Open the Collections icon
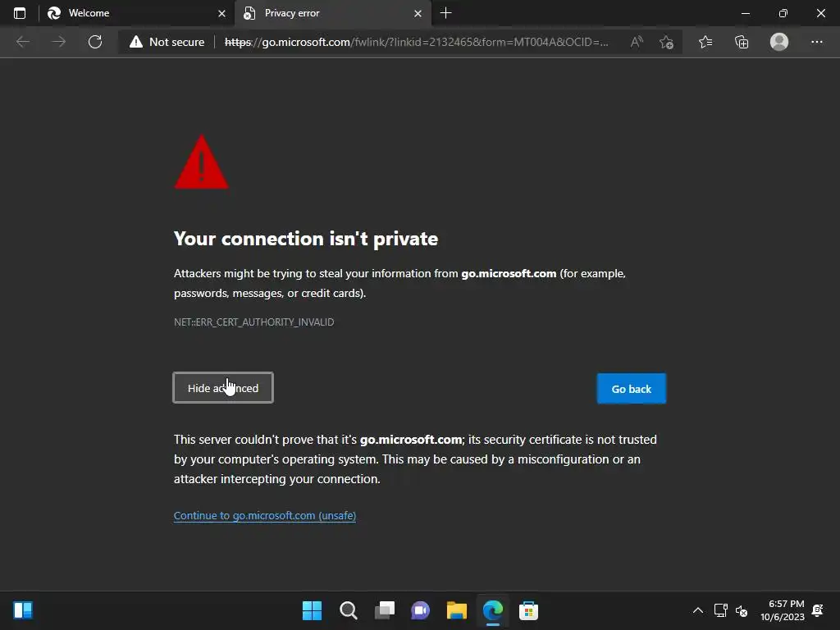Image resolution: width=840 pixels, height=630 pixels. point(742,42)
